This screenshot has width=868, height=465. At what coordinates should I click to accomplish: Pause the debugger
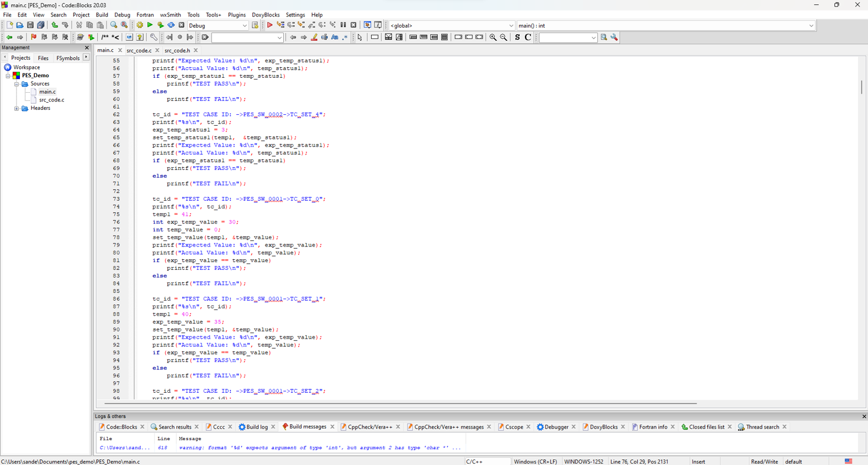pos(343,25)
